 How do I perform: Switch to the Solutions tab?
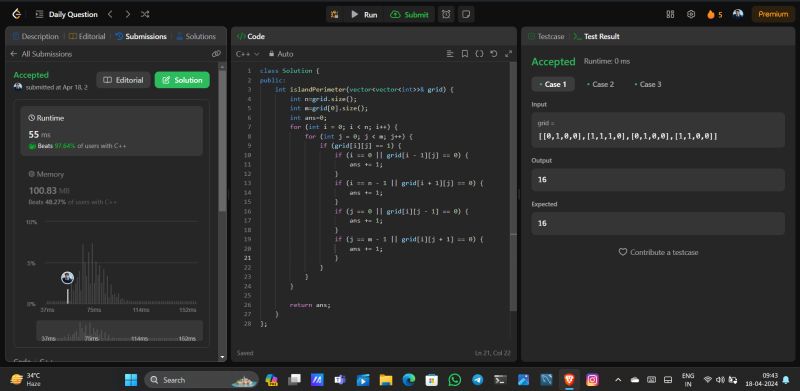click(195, 36)
